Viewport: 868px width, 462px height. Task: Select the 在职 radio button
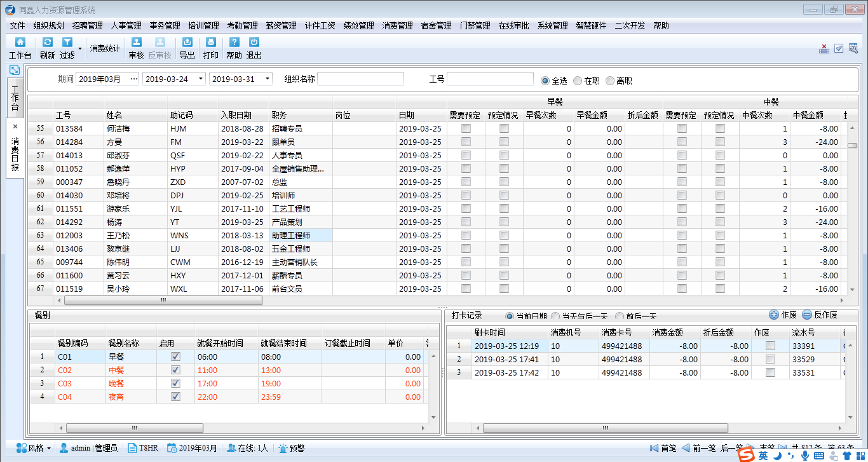(x=578, y=81)
